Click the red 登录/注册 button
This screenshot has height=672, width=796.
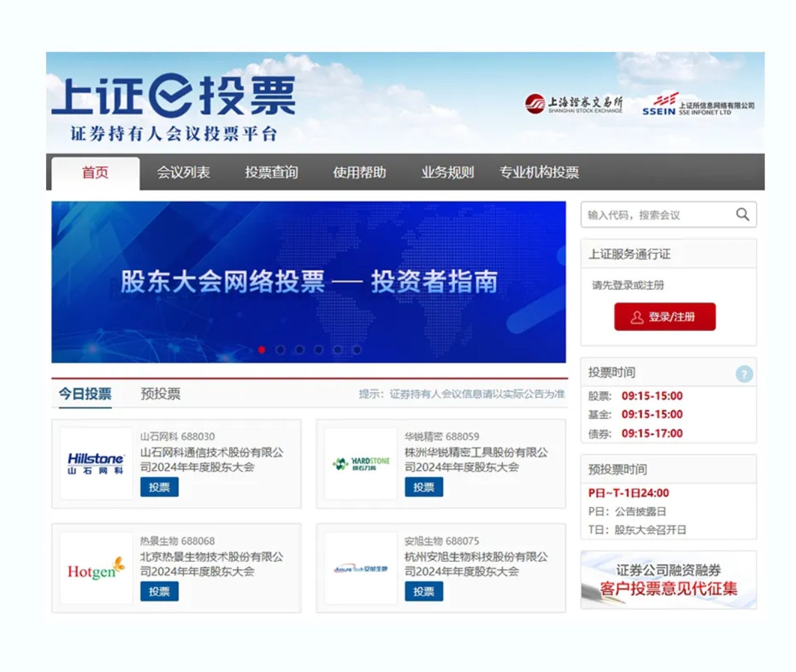[x=665, y=317]
